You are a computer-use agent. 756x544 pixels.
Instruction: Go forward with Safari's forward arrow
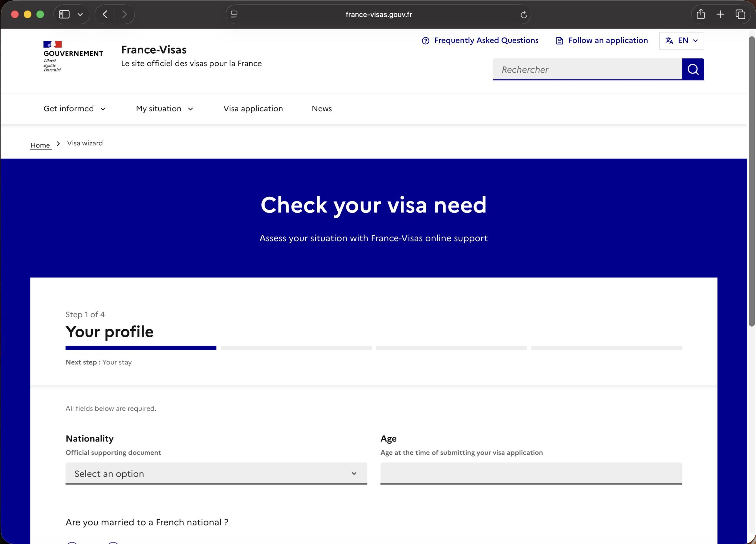[124, 14]
